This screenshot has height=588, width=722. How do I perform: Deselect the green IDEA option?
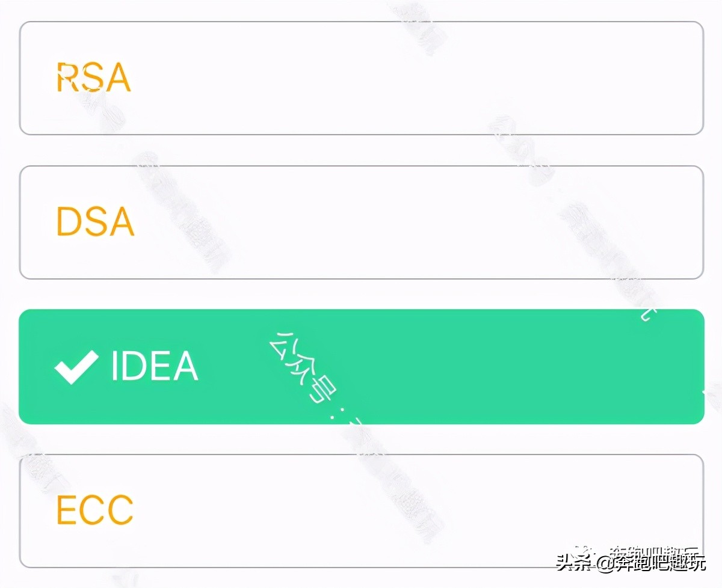tap(361, 367)
